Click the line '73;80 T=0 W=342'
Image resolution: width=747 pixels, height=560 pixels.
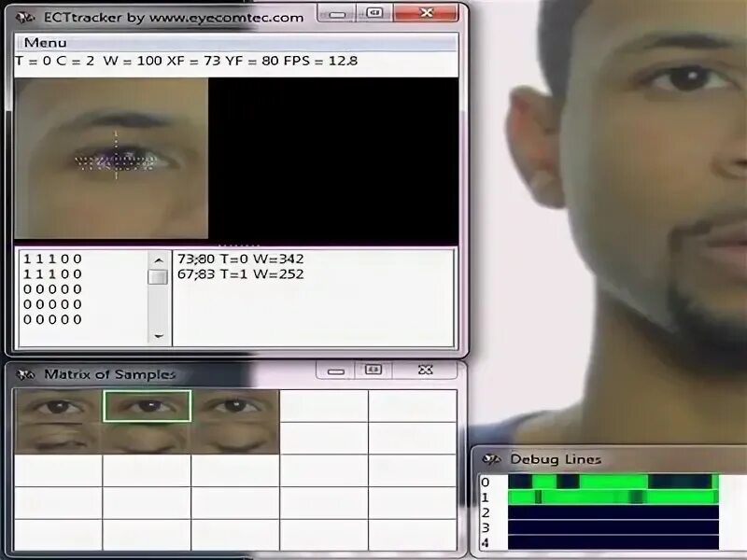[241, 259]
